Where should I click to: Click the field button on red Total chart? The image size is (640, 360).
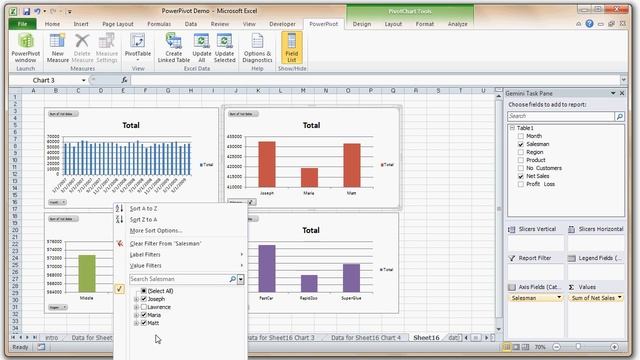242,202
